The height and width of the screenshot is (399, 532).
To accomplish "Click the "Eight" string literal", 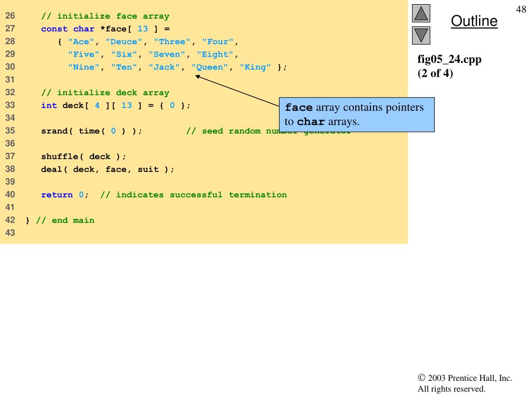I will click(x=215, y=54).
